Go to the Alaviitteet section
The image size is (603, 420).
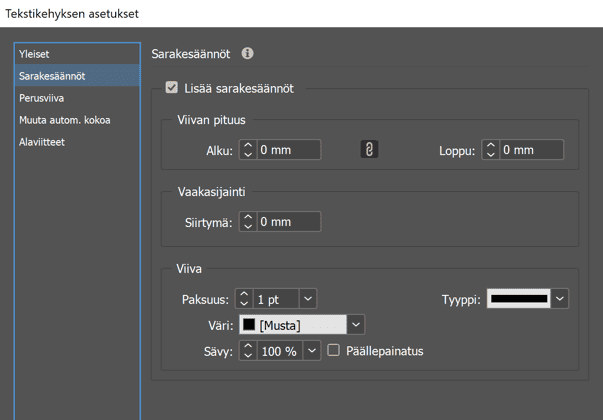(x=77, y=142)
